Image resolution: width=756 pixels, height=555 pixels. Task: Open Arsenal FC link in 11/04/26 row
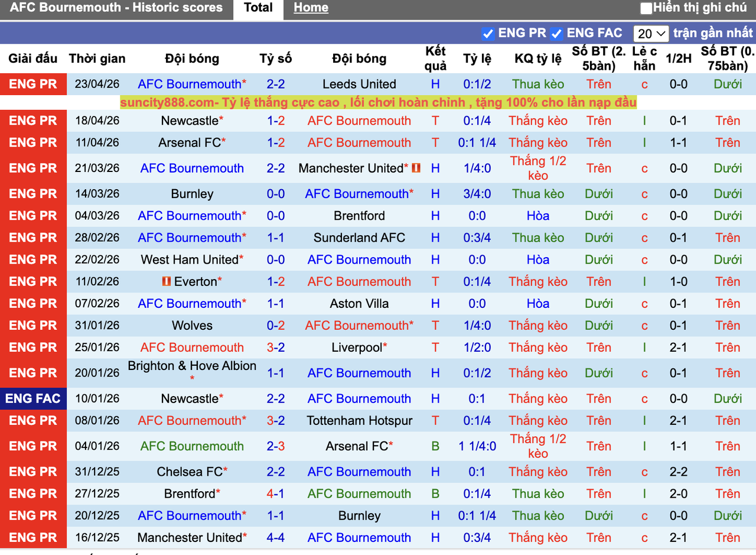190,142
